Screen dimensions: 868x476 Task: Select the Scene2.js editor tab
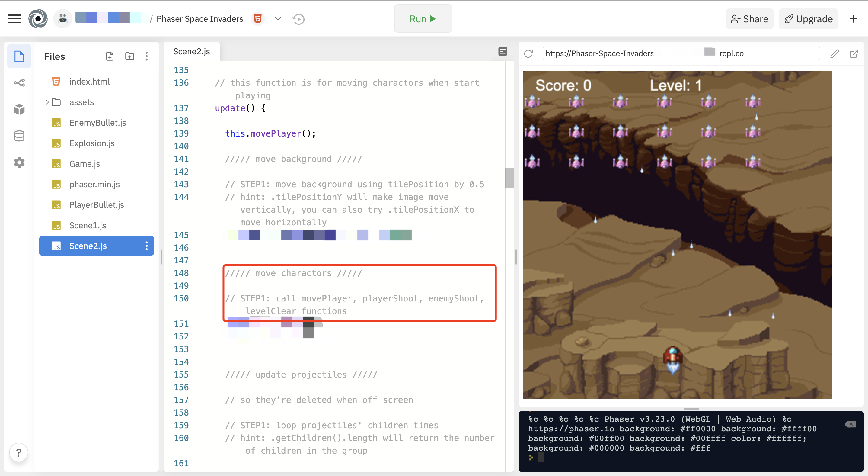click(191, 52)
